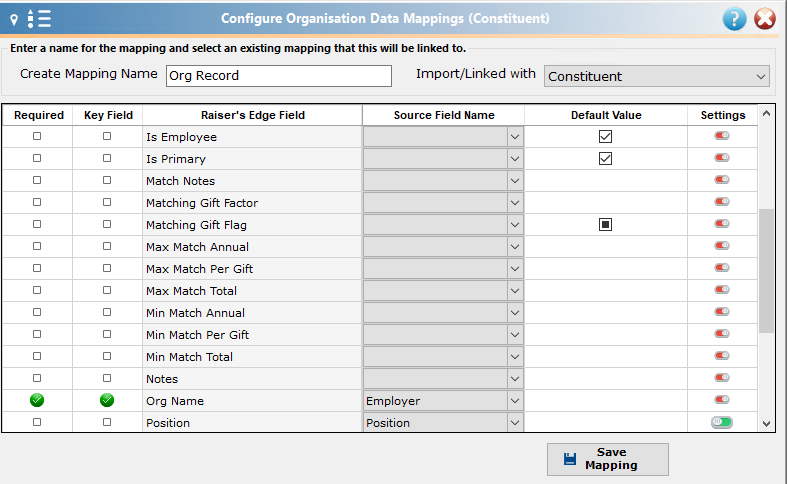Check the Required box for Match Notes
788x484 pixels.
pos(37,180)
